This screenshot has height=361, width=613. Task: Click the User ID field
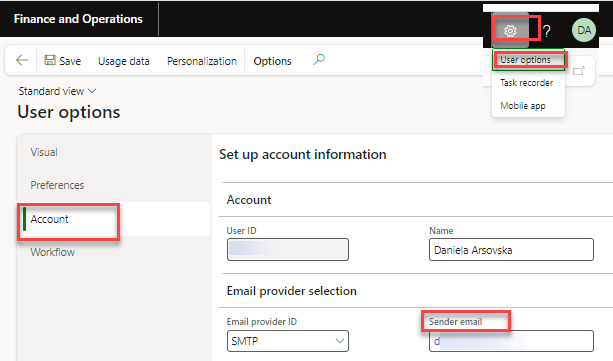point(288,250)
